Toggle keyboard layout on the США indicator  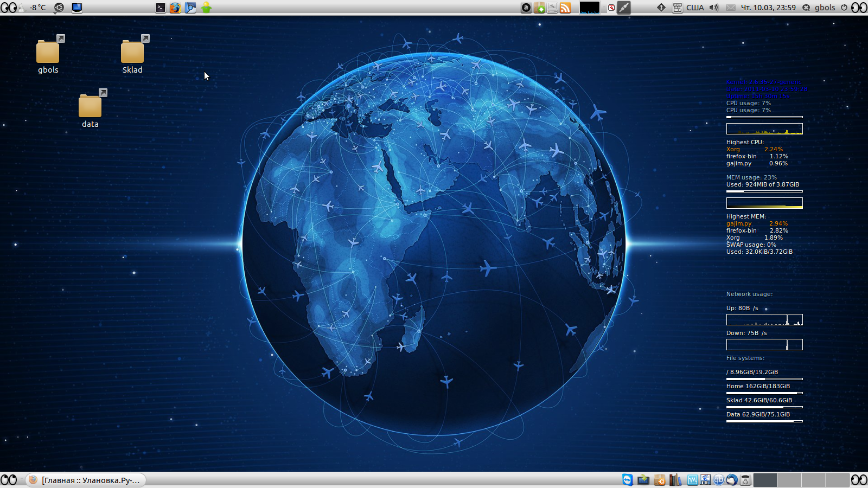(x=694, y=8)
